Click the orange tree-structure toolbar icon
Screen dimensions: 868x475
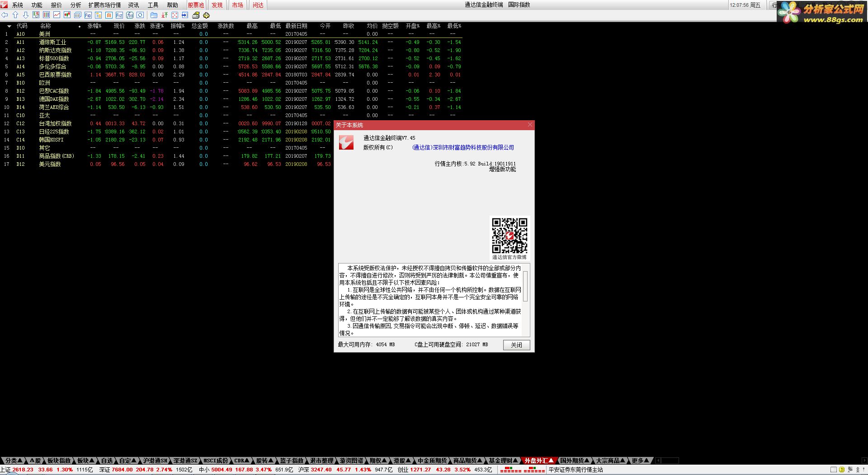click(99, 15)
